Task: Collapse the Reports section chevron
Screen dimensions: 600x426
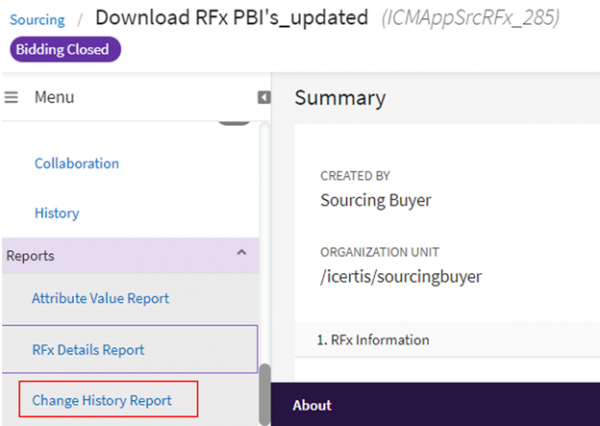Action: [x=241, y=254]
